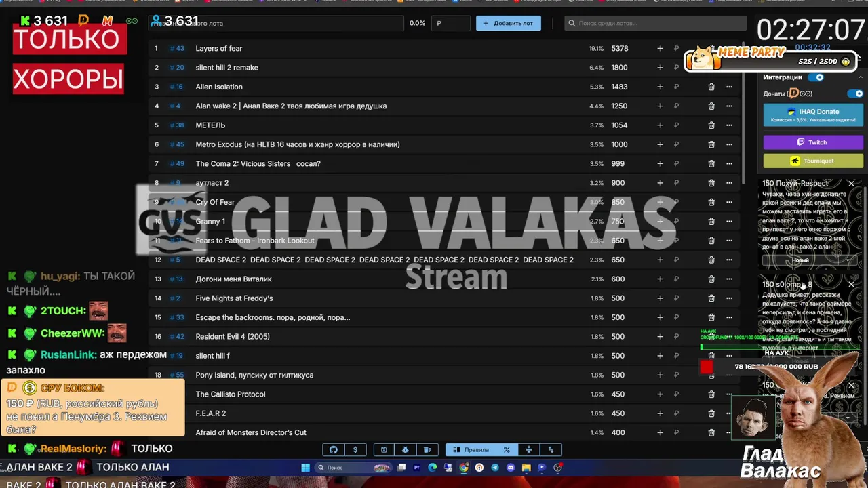Image resolution: width=868 pixels, height=488 pixels.
Task: Switch to Google Chrome in taskbar
Action: tap(464, 468)
